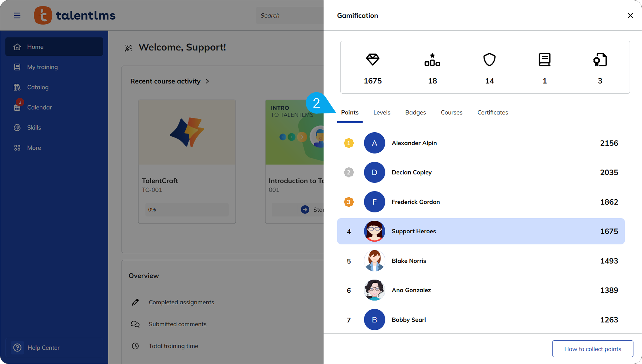Click the Introduction course start arrow
642x364 pixels.
tap(305, 210)
